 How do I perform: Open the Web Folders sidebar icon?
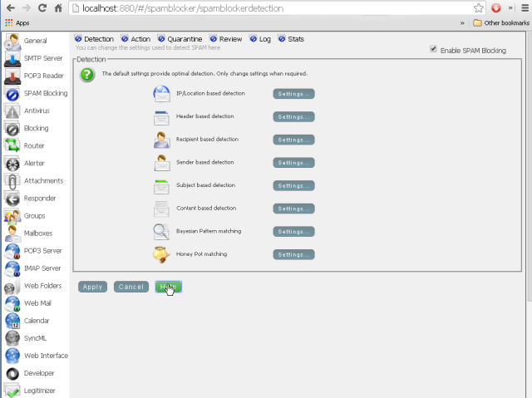tap(12, 286)
